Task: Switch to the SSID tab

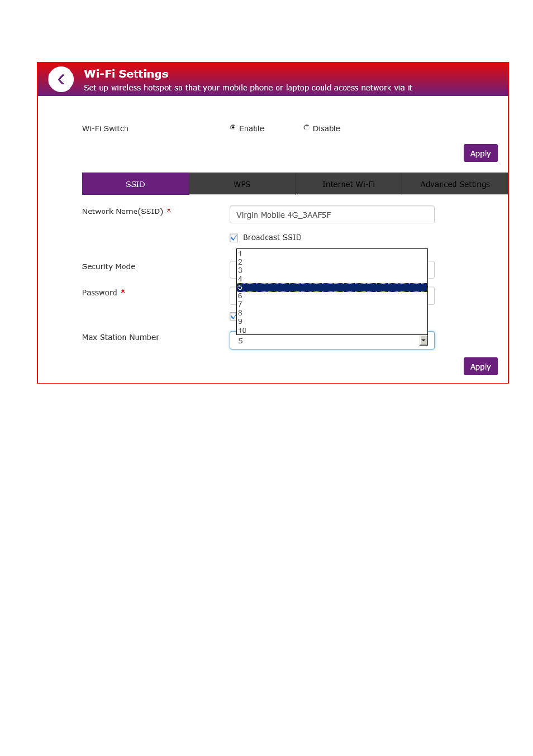Action: 135,184
